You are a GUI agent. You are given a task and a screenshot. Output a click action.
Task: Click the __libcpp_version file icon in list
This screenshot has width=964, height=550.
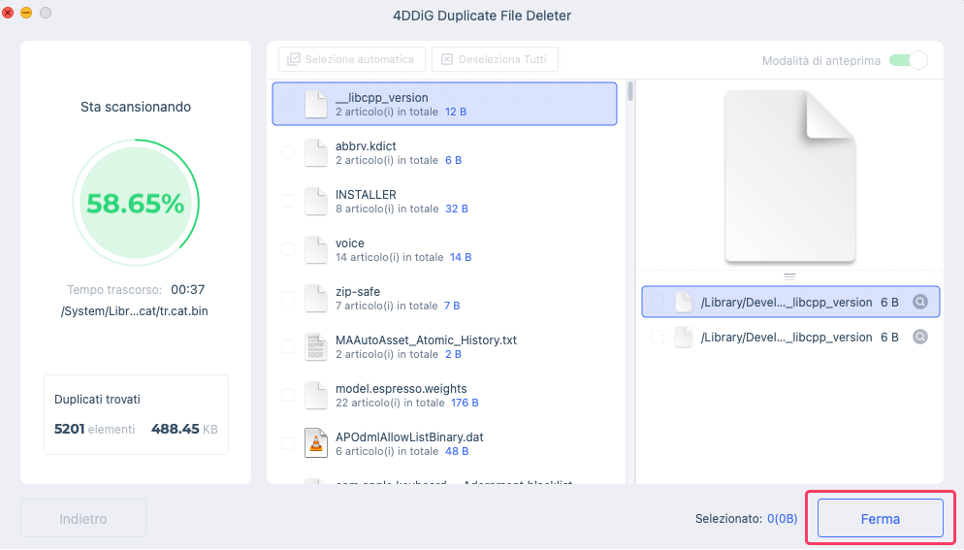point(316,104)
